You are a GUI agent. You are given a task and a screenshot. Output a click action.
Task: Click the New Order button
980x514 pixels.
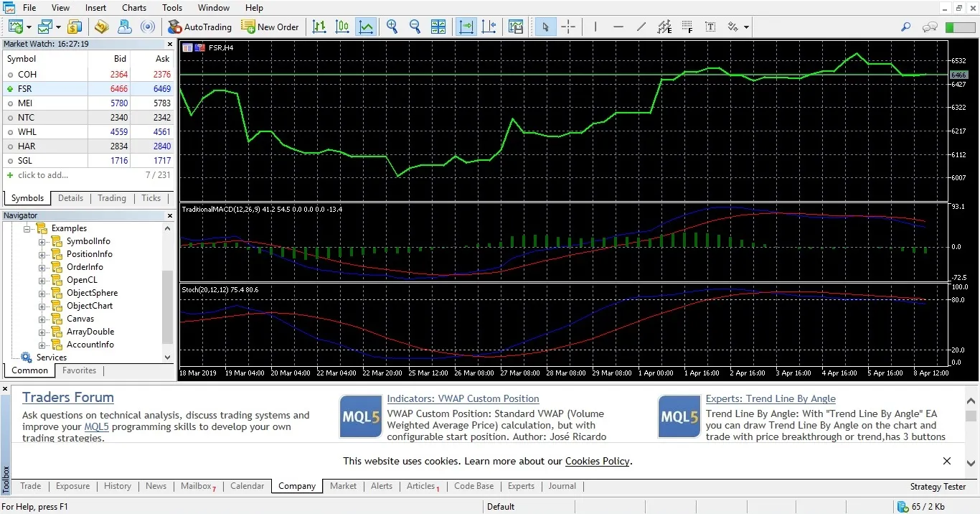[x=270, y=27]
